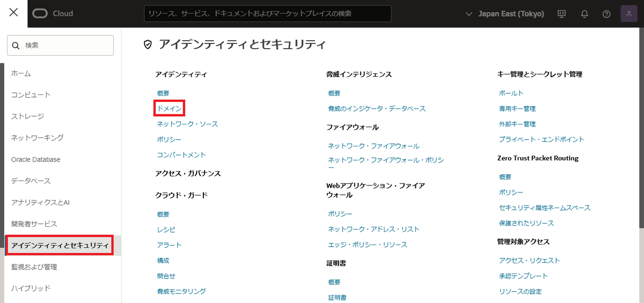Image resolution: width=644 pixels, height=303 pixels.
Task: Open the エッジ・ポリシー・リソース link
Action: click(368, 245)
